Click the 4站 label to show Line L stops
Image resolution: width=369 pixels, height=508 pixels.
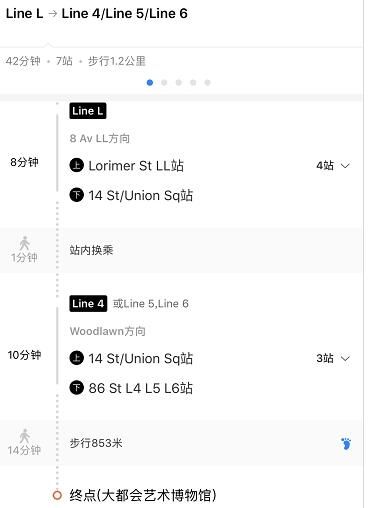click(x=325, y=165)
